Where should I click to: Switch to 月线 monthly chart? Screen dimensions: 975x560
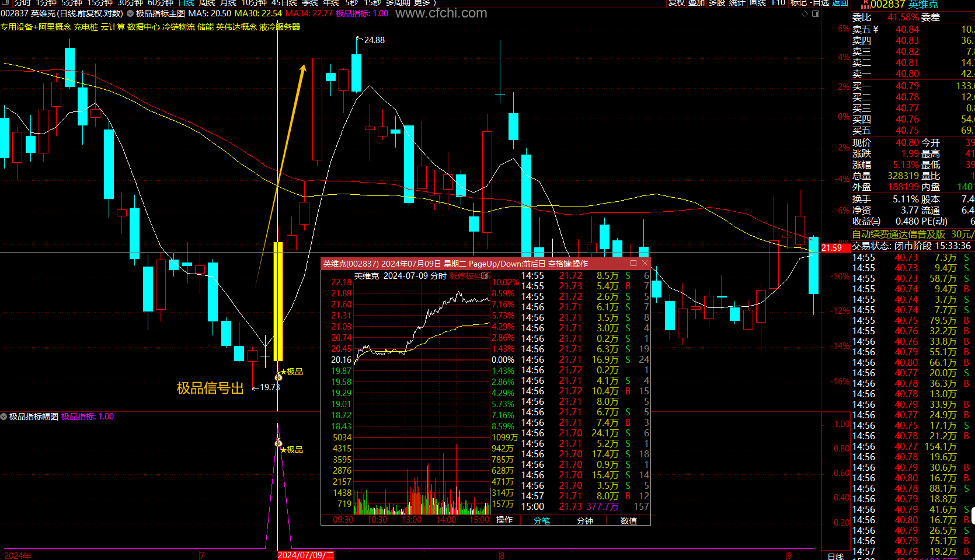(228, 3)
